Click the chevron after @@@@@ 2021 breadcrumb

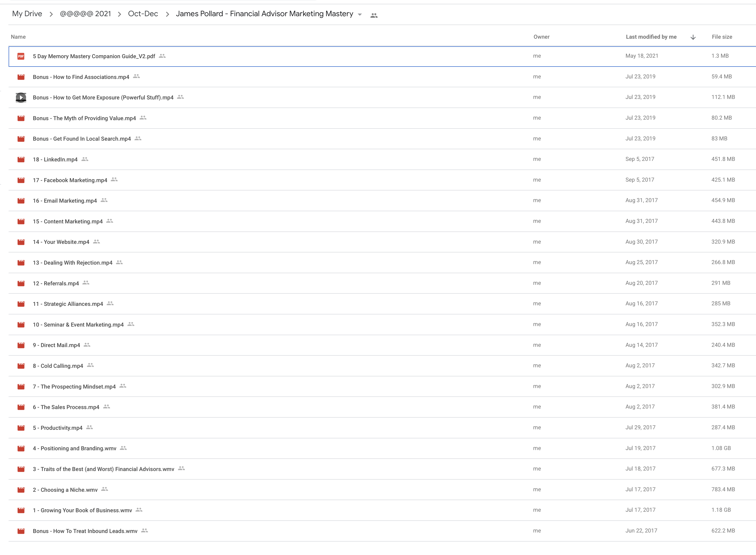point(120,14)
